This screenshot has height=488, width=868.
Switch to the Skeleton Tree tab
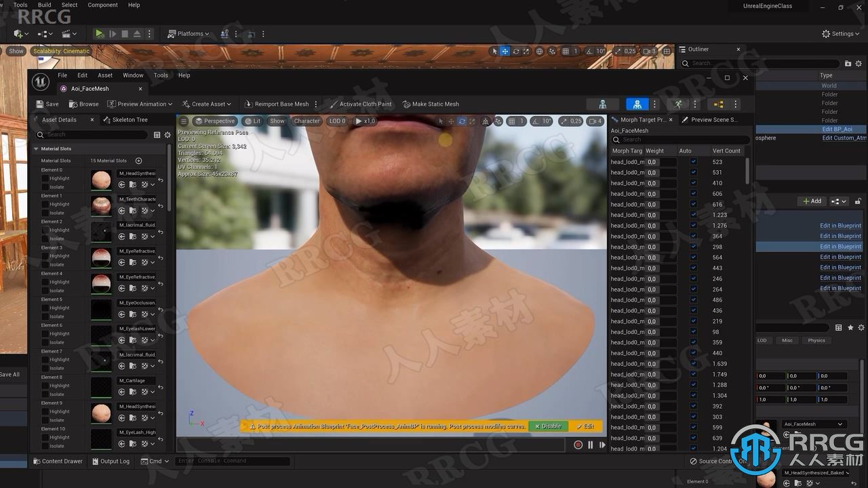tap(125, 119)
